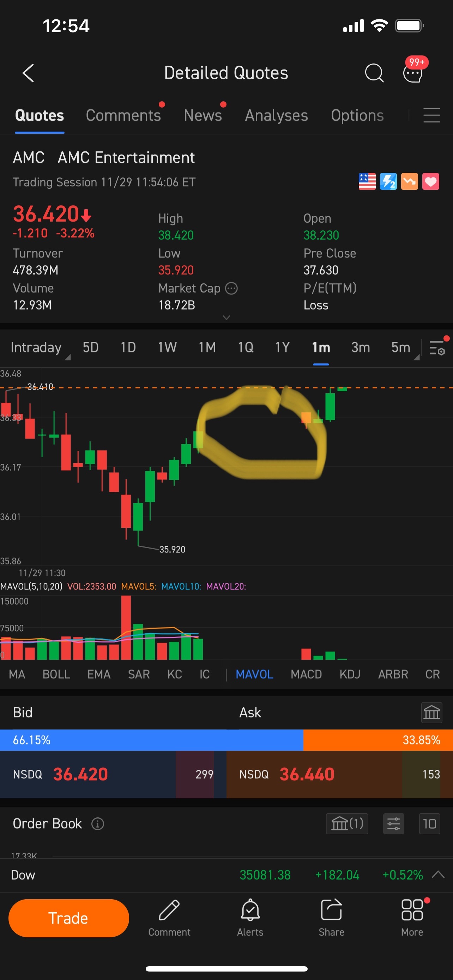Select the KDJ sub-chart indicator
Viewport: 453px width, 980px height.
350,674
